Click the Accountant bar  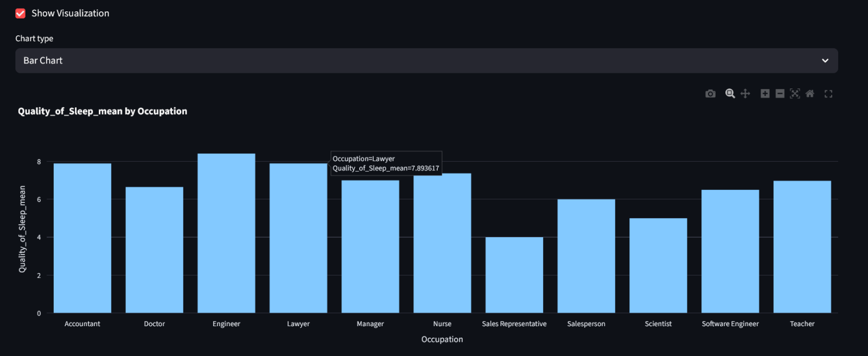[x=82, y=238]
